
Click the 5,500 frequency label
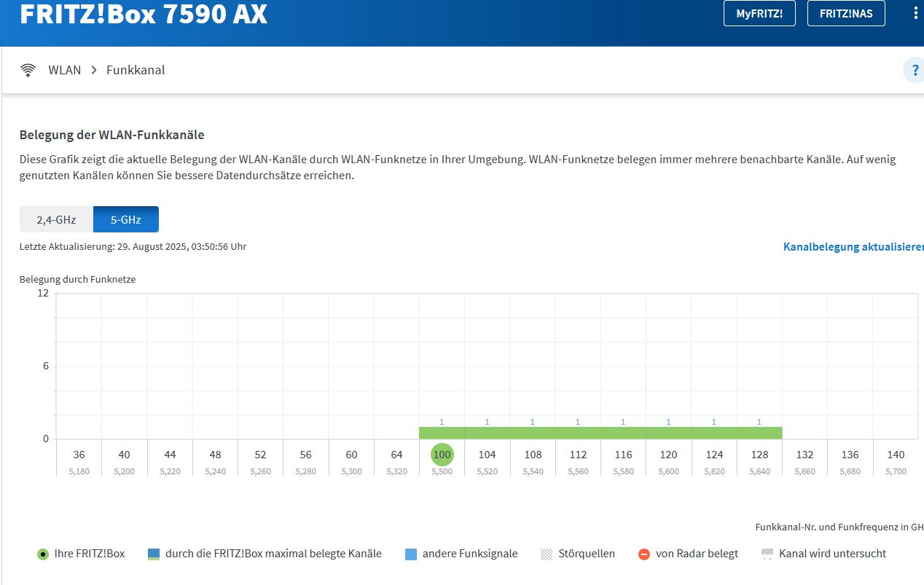click(x=442, y=471)
